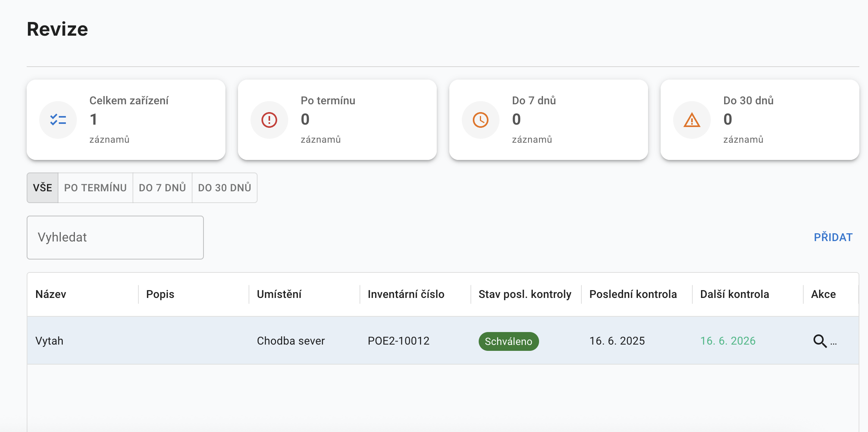
Task: Switch filter to DO 7 DNŮ
Action: (162, 188)
